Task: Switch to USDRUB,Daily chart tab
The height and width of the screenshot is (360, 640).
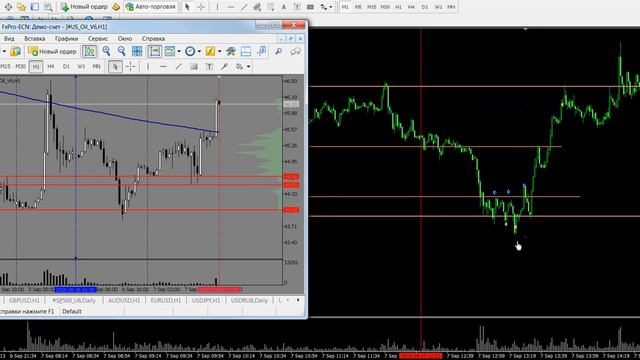Action: pos(249,300)
